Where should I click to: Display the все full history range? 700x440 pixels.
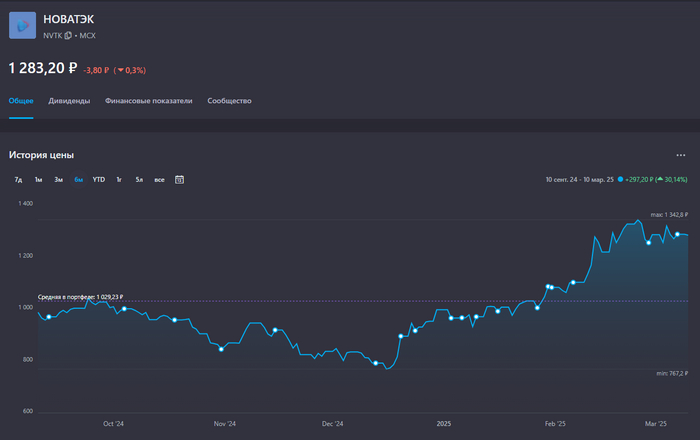(159, 180)
